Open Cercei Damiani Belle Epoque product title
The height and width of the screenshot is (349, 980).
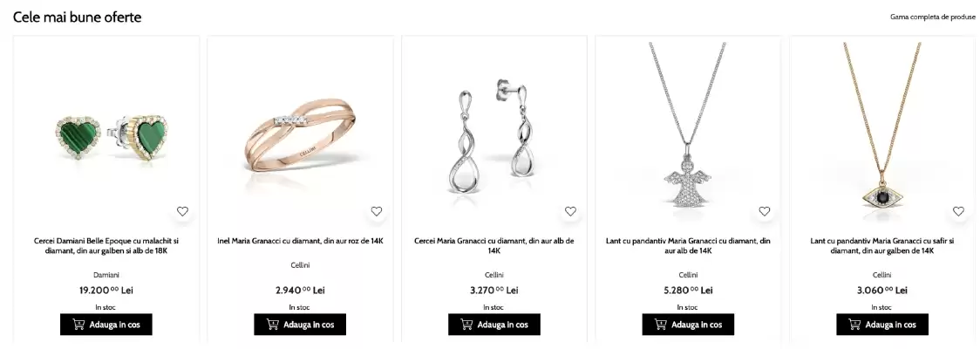point(106,246)
